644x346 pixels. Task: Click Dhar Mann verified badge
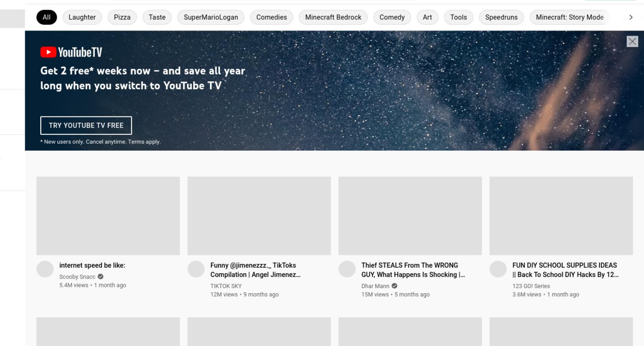pyautogui.click(x=395, y=286)
